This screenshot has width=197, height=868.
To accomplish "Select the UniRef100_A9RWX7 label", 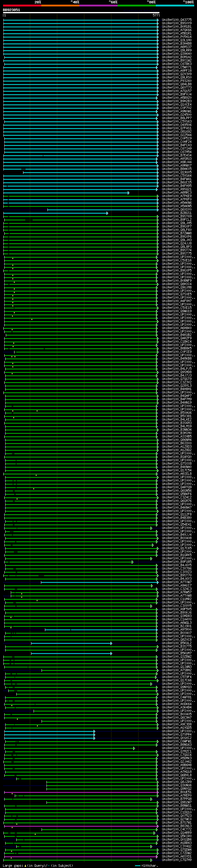I will click(x=176, y=165).
